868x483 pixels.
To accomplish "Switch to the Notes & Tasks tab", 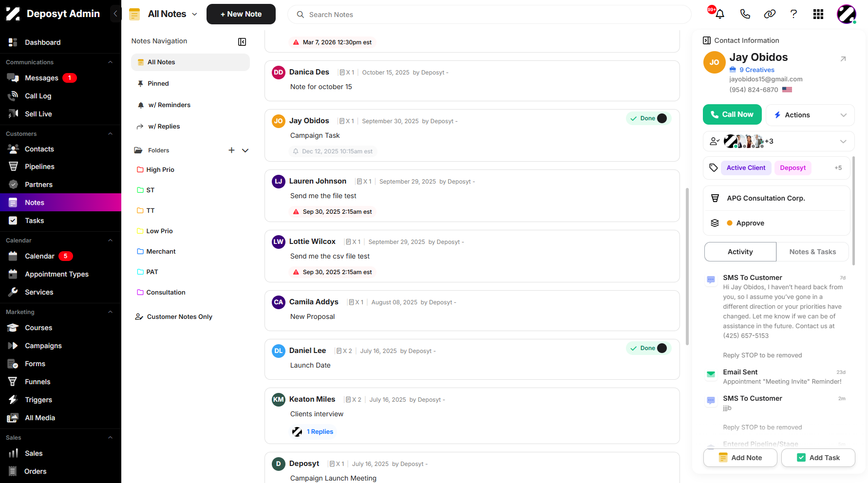I will [812, 252].
